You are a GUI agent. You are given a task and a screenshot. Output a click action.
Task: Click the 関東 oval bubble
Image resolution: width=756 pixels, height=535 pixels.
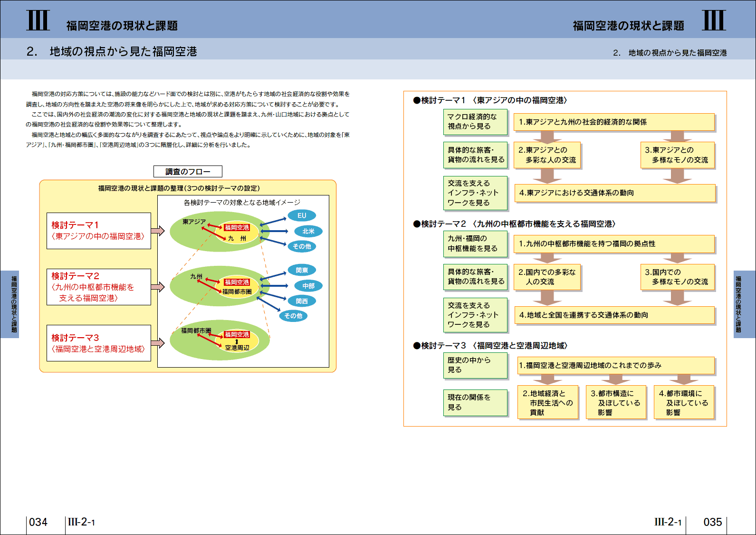[x=302, y=270]
